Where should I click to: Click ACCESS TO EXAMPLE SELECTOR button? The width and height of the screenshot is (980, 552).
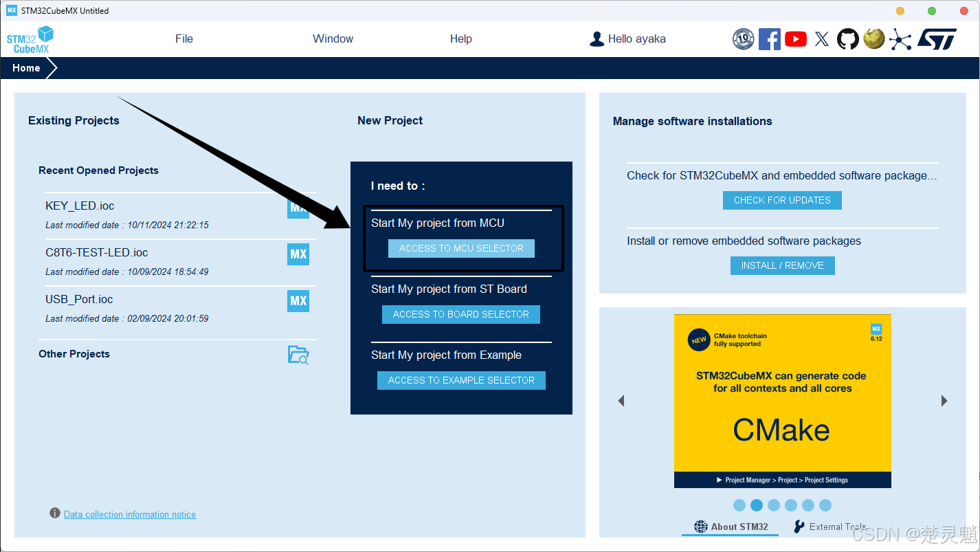461,380
